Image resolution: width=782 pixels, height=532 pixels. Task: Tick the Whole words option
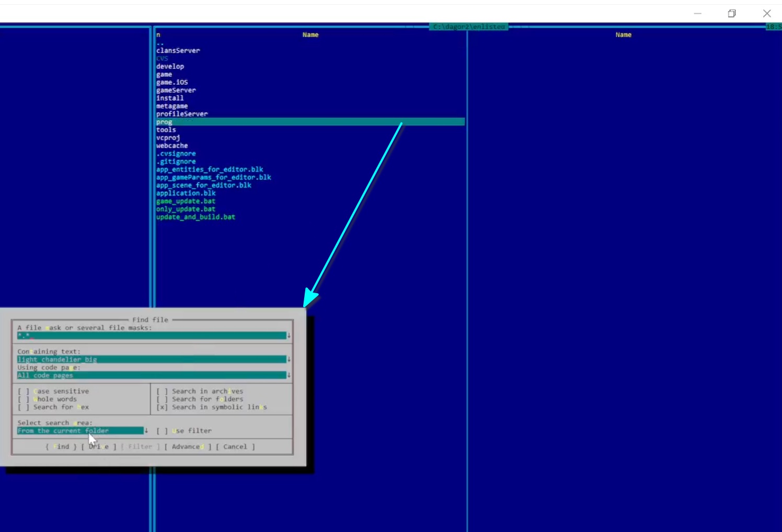tap(24, 399)
